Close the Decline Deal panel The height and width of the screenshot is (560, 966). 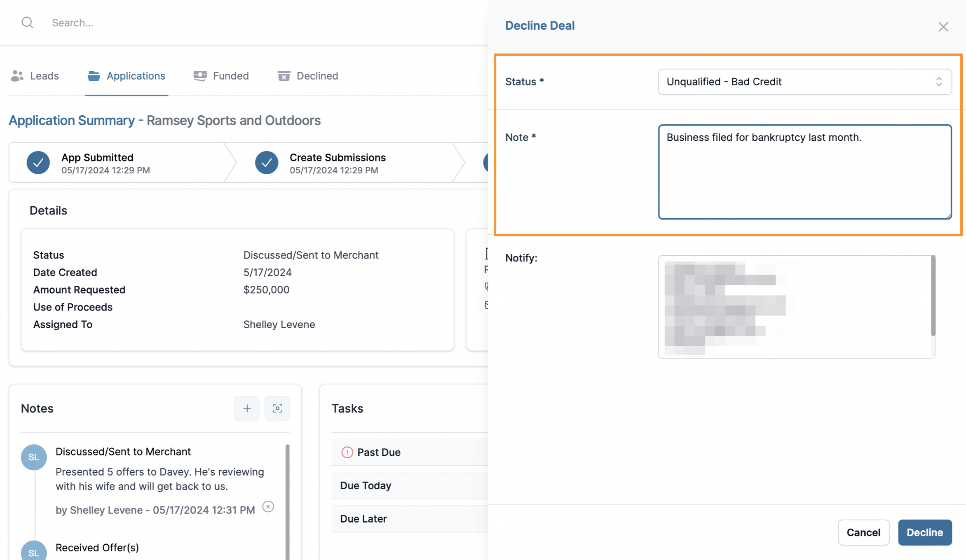point(943,27)
